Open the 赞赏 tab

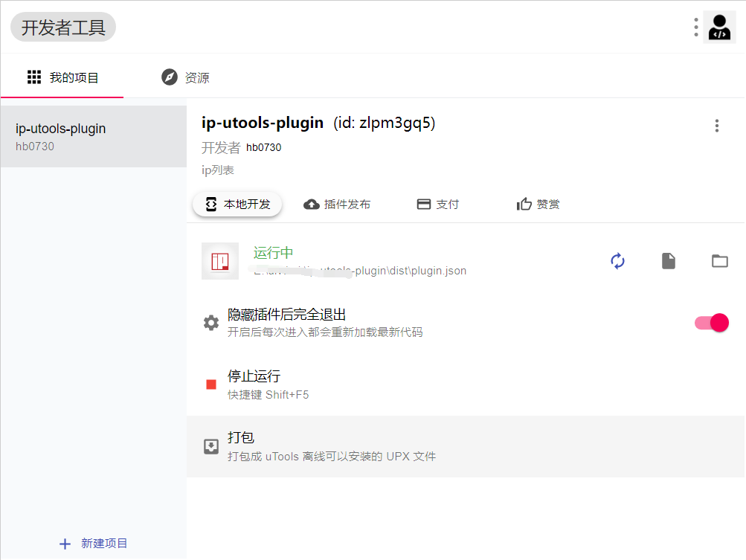click(538, 204)
